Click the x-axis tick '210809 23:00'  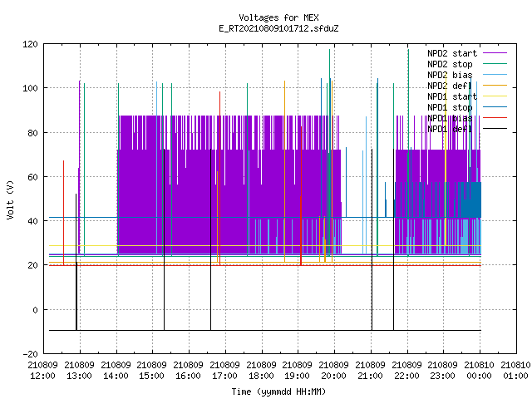click(443, 371)
